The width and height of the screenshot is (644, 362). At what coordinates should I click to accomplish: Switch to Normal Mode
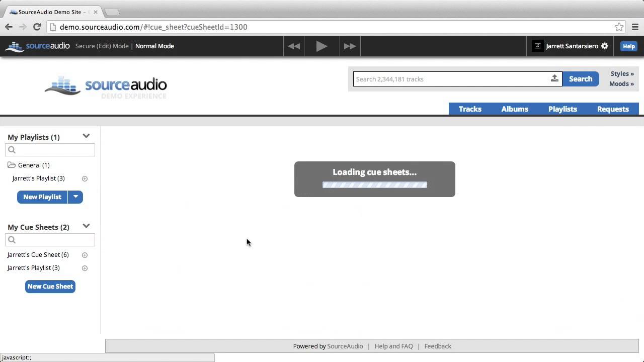154,46
